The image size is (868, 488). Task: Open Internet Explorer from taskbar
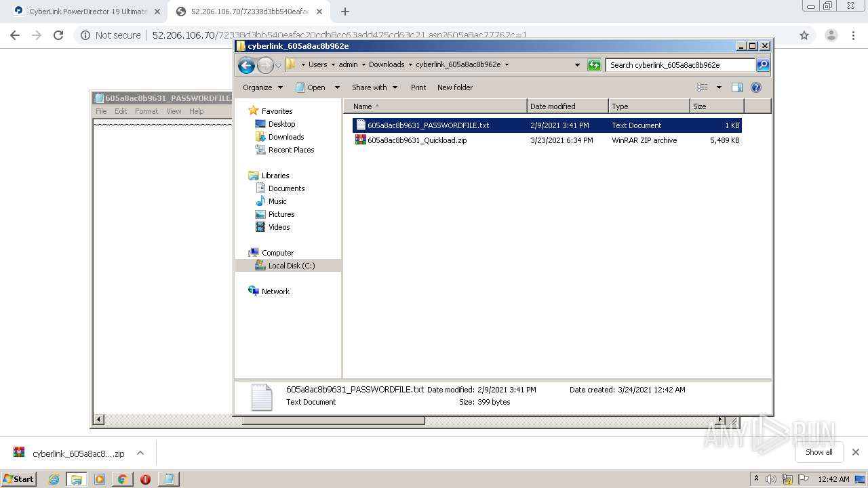coord(54,479)
